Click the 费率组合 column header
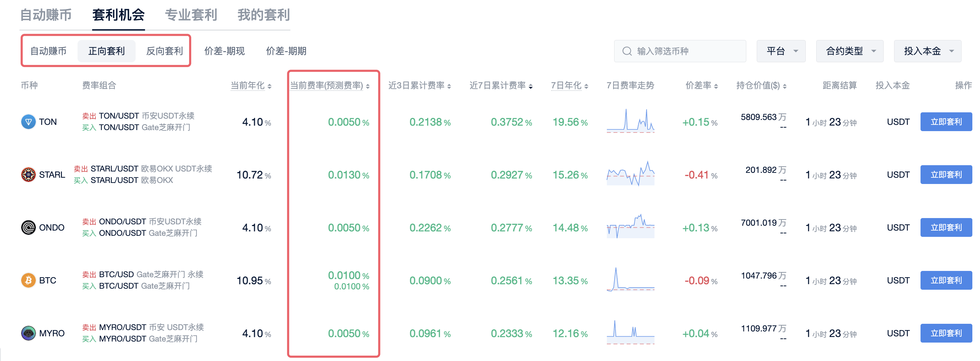Image resolution: width=980 pixels, height=361 pixels. point(99,86)
